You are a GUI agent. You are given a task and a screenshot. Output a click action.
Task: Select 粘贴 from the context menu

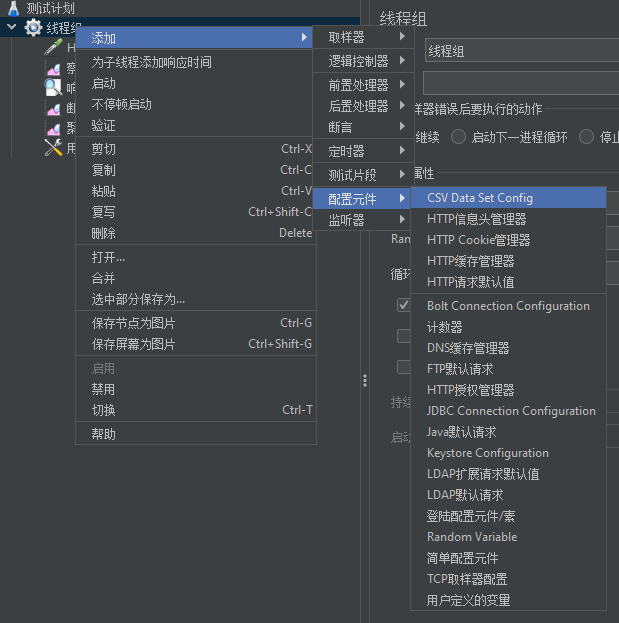194,191
